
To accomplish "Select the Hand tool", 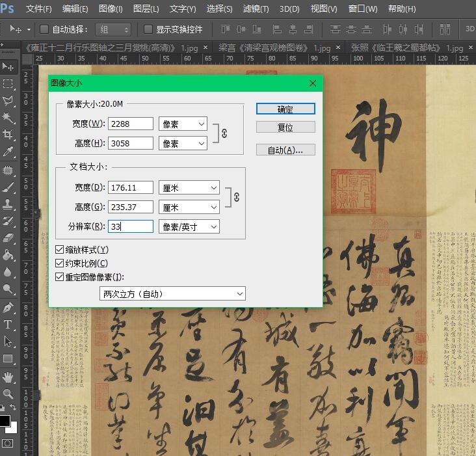I will pyautogui.click(x=8, y=378).
